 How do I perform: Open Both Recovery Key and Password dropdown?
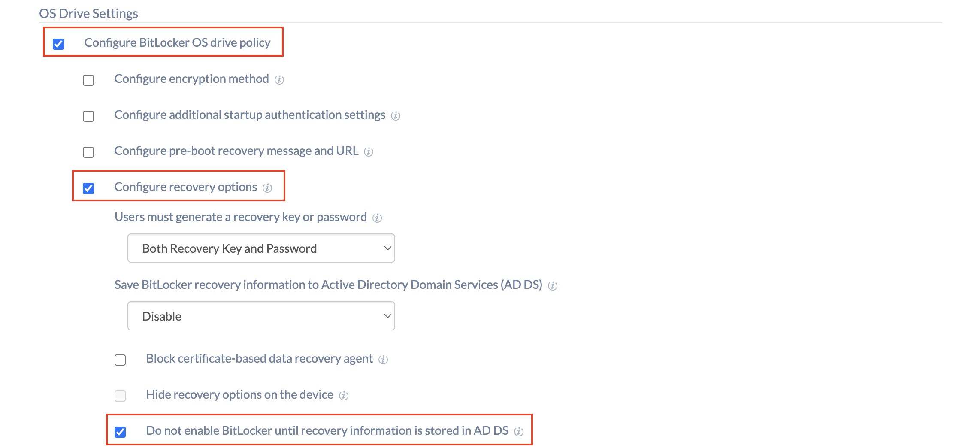[x=261, y=248]
